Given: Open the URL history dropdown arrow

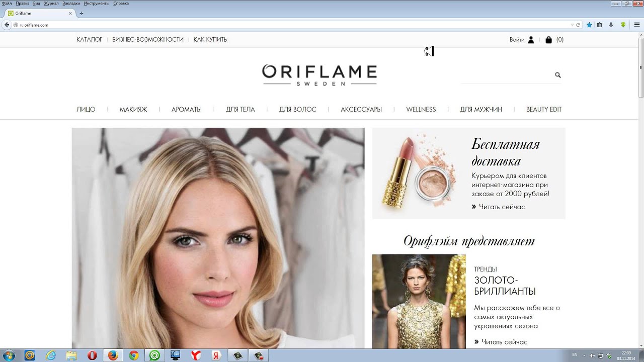Looking at the screenshot, I should 572,25.
